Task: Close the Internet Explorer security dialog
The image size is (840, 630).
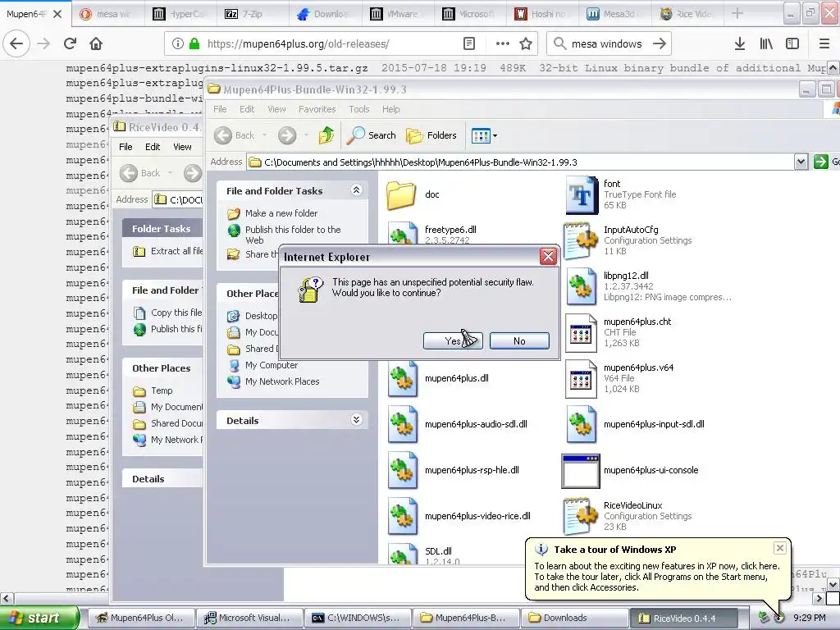Action: [548, 257]
